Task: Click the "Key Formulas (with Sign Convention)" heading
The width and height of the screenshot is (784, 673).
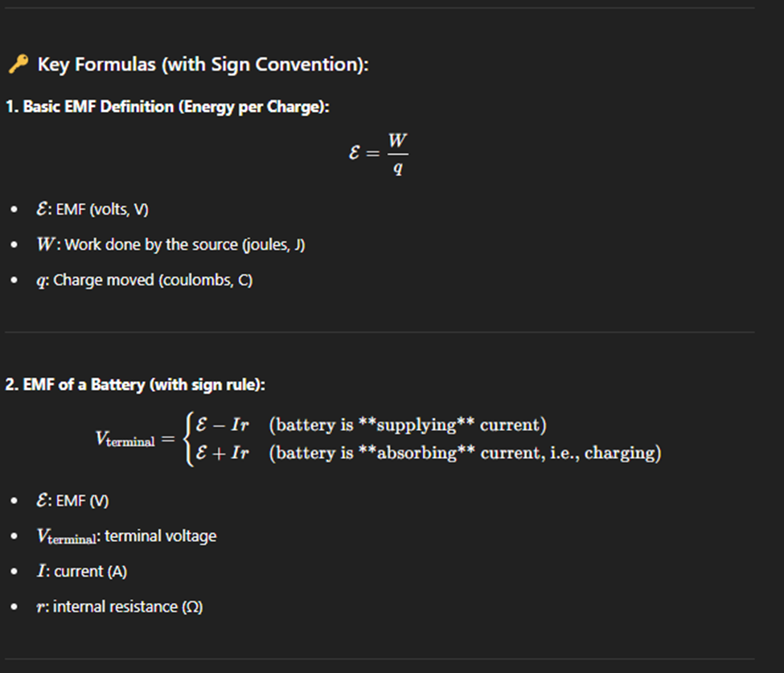Action: point(203,64)
